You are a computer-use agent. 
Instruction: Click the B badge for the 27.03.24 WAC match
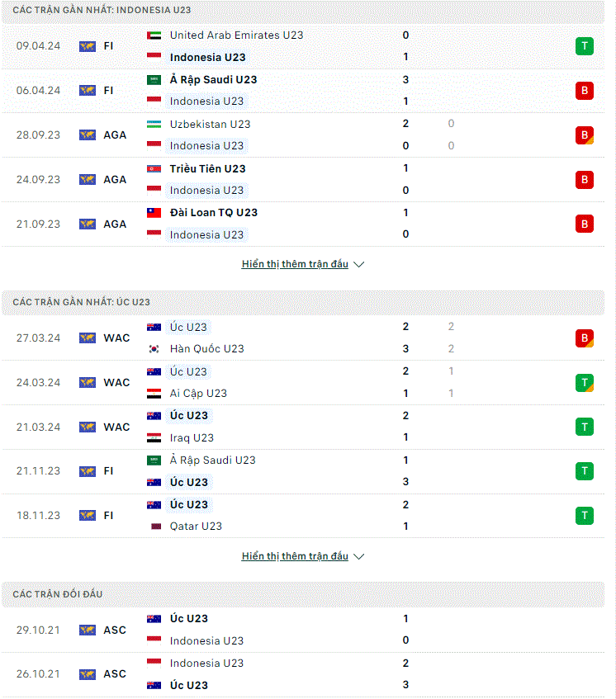coord(585,338)
